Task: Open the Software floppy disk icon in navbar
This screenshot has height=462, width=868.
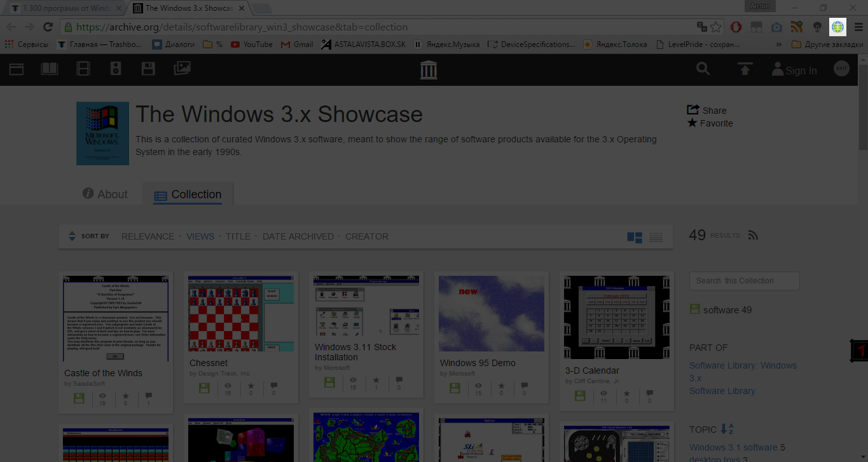Action: click(x=148, y=69)
